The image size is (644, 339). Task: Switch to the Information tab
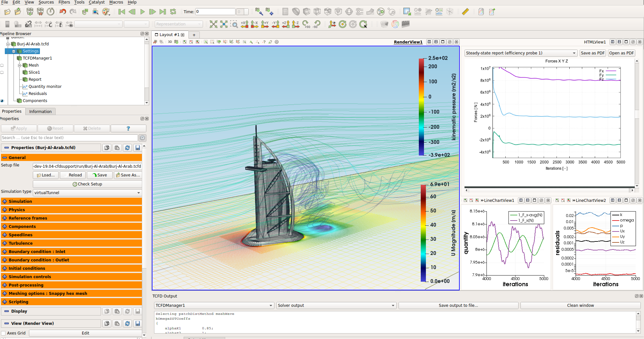pyautogui.click(x=40, y=111)
